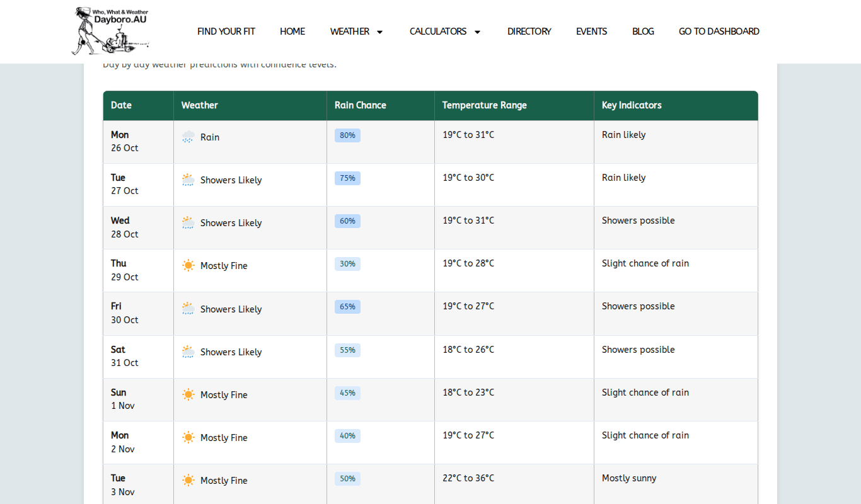Screen dimensions: 861x504
Task: Click the 30% rain chance badge
Action: point(347,264)
